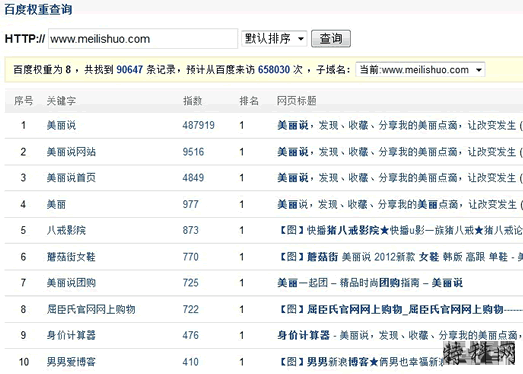Click the rank value 1 in 蘑菇街女鞋 row
The height and width of the screenshot is (374, 523).
click(x=241, y=257)
